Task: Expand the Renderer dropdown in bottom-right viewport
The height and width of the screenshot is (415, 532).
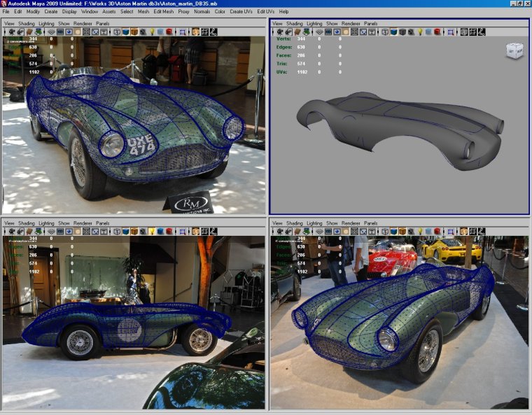Action: pyautogui.click(x=352, y=223)
